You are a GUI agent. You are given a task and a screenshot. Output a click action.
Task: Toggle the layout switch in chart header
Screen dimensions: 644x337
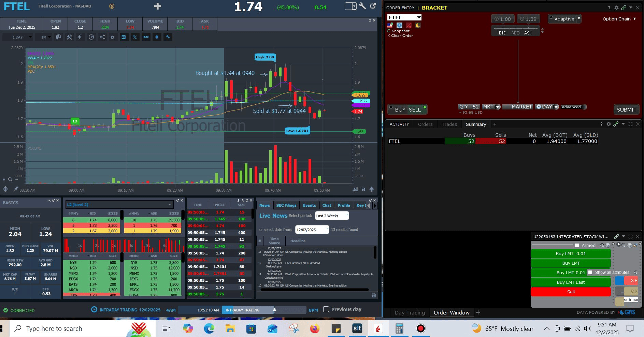(350, 6)
